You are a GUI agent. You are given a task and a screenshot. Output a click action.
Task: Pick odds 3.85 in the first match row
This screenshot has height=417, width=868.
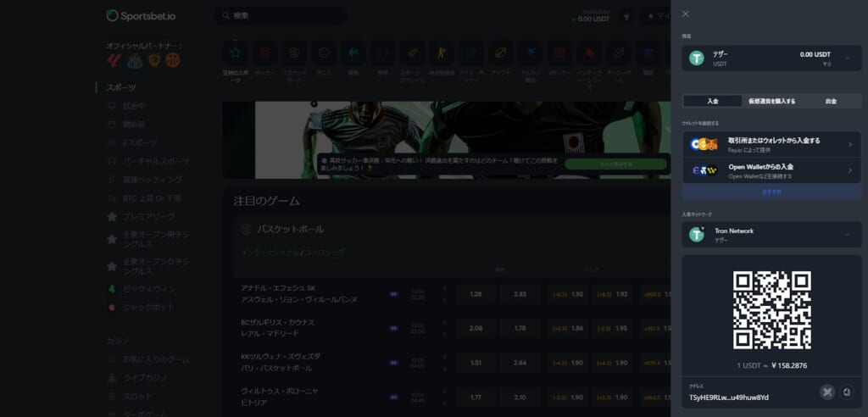(520, 294)
